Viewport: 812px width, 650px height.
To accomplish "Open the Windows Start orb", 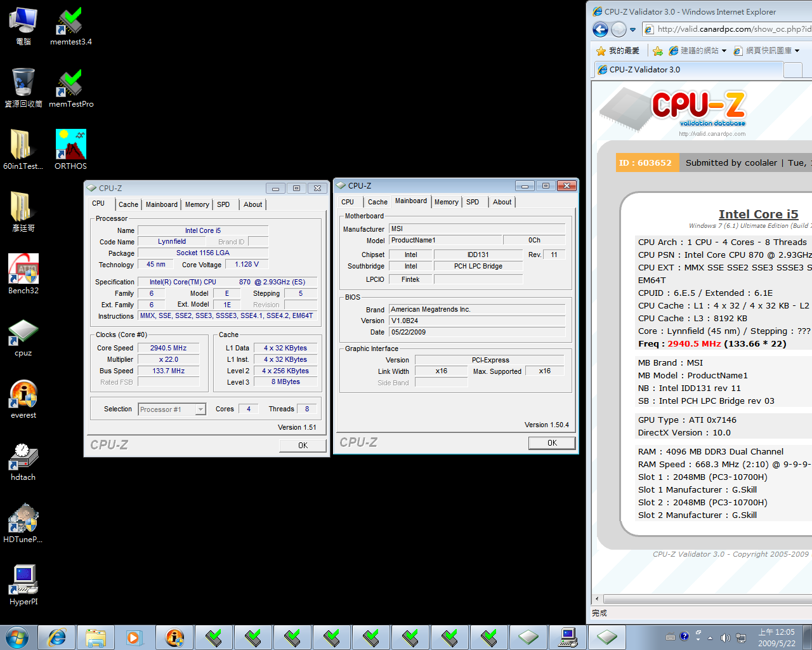I will coord(17,637).
